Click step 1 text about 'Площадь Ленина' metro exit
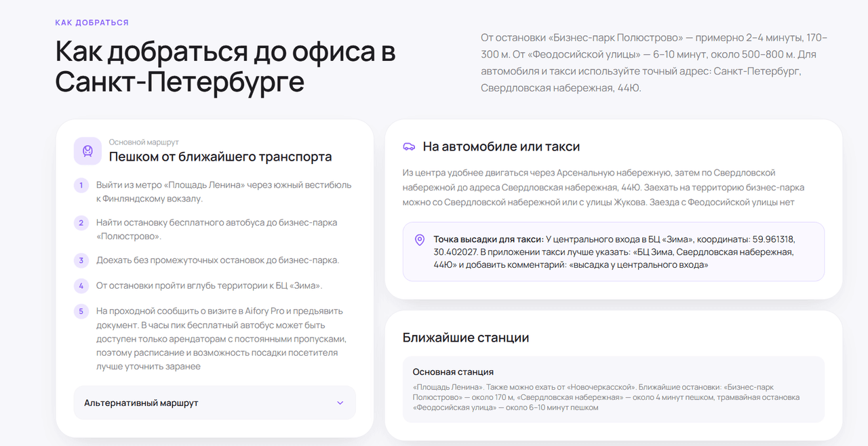868x446 pixels. pyautogui.click(x=224, y=192)
